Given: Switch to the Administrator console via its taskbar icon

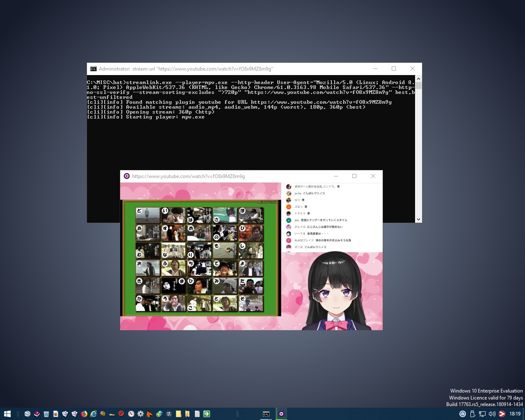Looking at the screenshot, I should pos(266,414).
